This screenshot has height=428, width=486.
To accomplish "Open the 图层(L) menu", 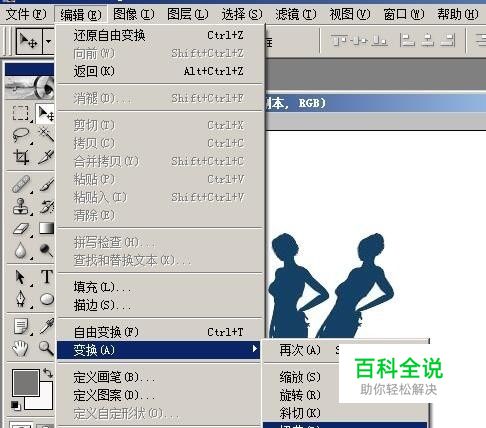I will 188,15.
